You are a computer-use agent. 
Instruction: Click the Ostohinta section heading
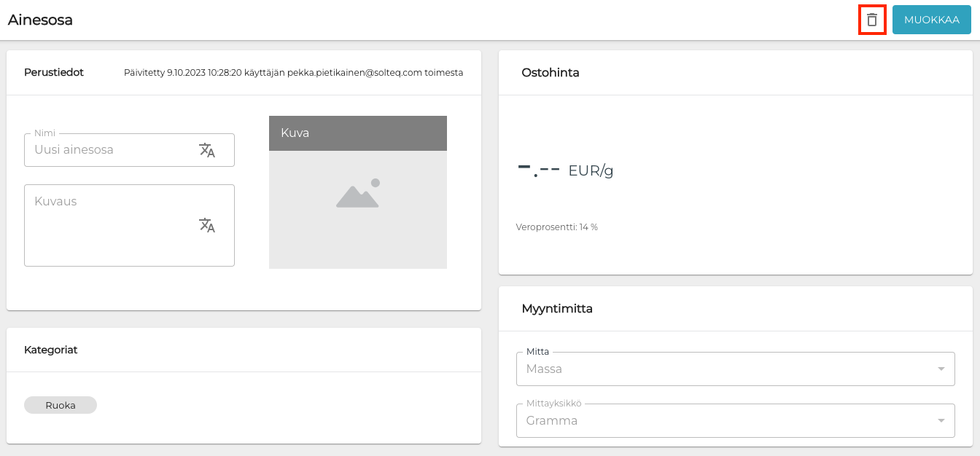(x=551, y=73)
